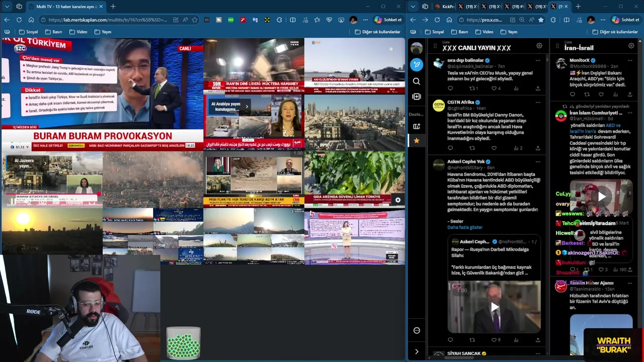Select the SZC news stream with BURAM BURAM PROVOKASYON
This screenshot has width=644, height=362.
(x=103, y=96)
